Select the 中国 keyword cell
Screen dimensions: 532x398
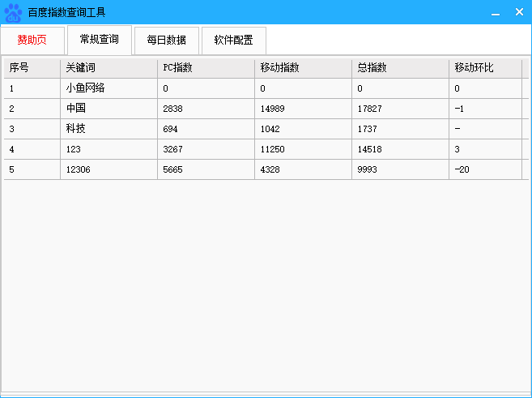click(109, 109)
